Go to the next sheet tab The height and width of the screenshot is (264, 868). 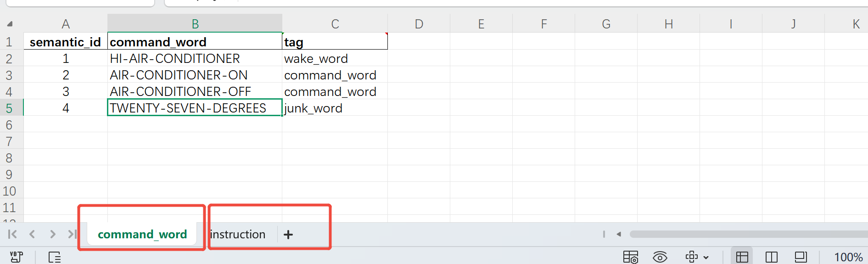[x=53, y=234]
